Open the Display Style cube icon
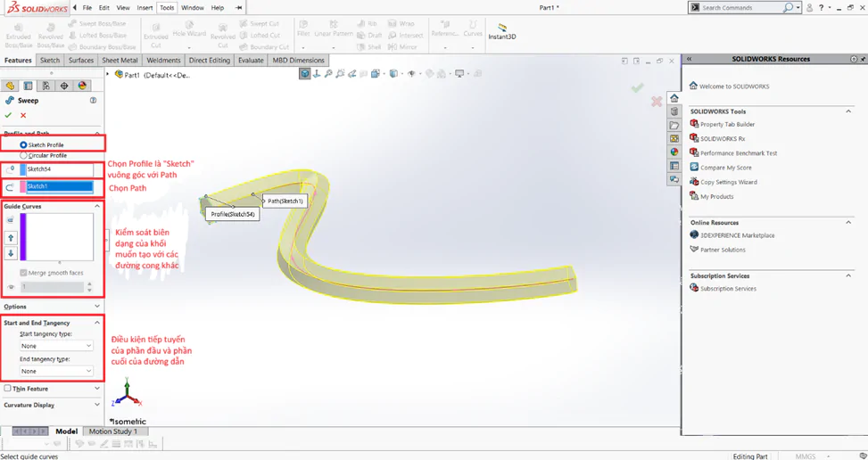This screenshot has width=868, height=460. click(x=393, y=73)
